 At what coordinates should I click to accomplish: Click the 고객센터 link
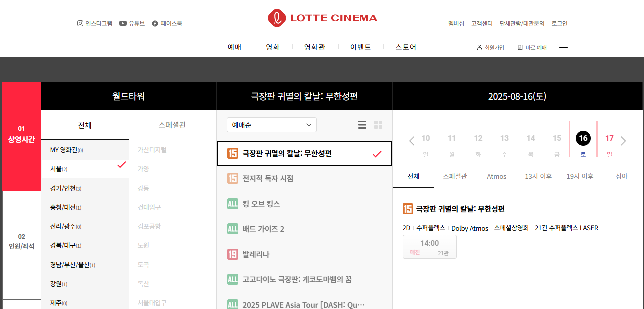[482, 23]
